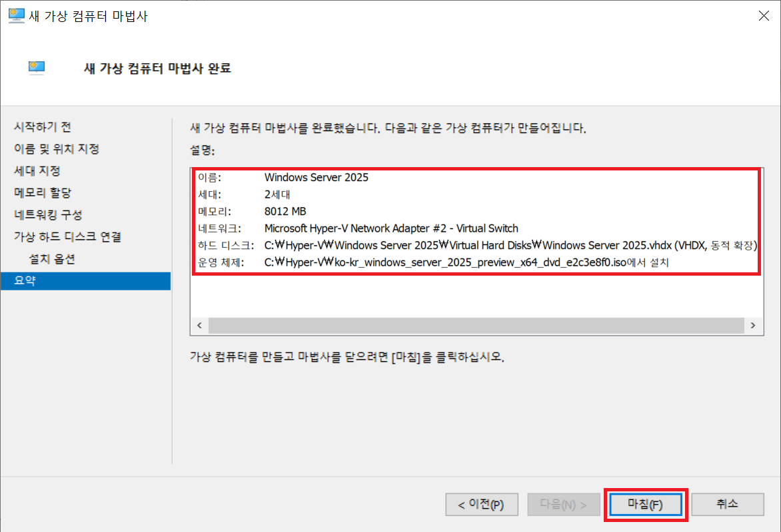
Task: Click the 운영 체제 ISO path line
Action: point(466,262)
